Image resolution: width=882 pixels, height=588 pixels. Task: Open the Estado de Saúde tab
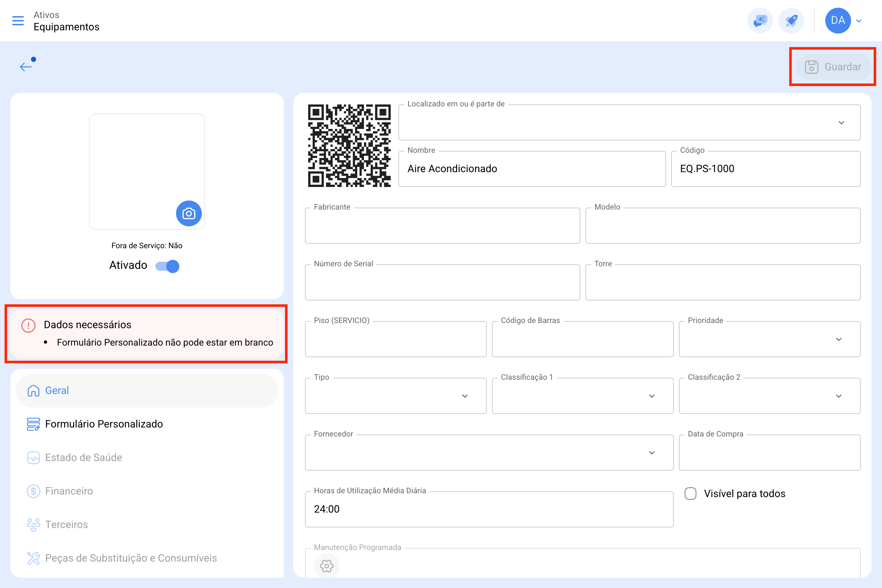pyautogui.click(x=147, y=457)
